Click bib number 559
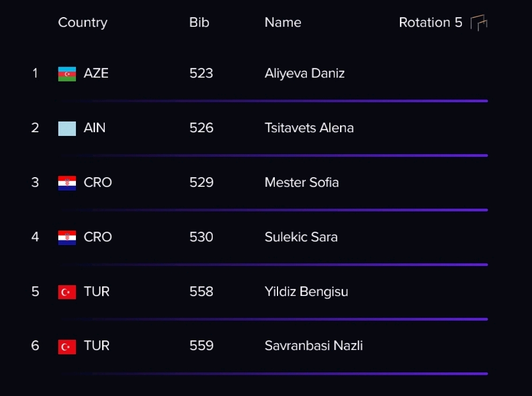The image size is (532, 396). (x=201, y=346)
